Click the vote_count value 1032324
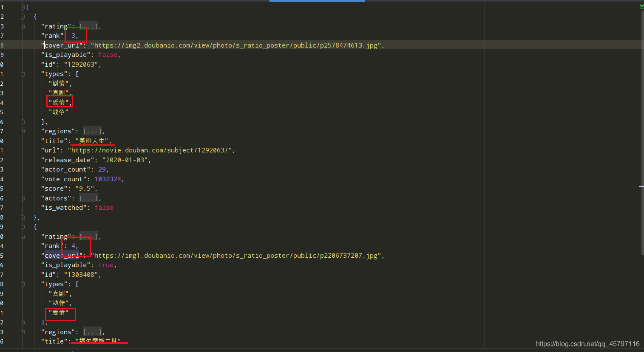 (108, 179)
